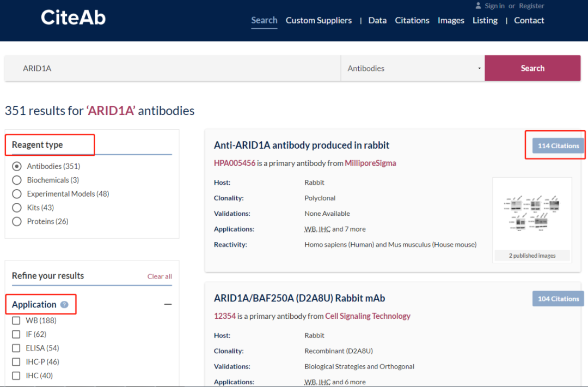
Task: Open product code 12354 link
Action: tap(225, 316)
